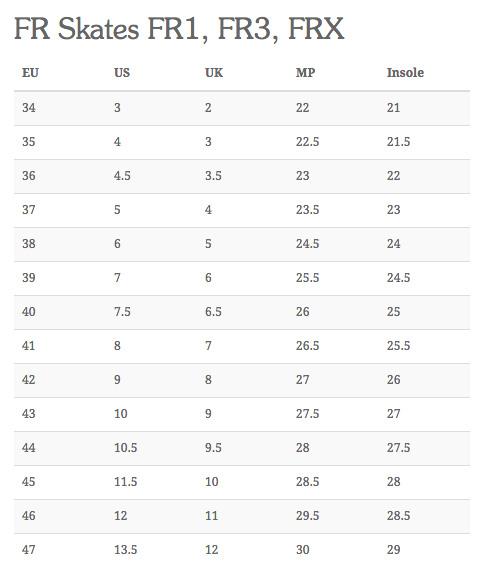Click EU size 34 cell
This screenshot has width=484, height=572.
[x=29, y=108]
